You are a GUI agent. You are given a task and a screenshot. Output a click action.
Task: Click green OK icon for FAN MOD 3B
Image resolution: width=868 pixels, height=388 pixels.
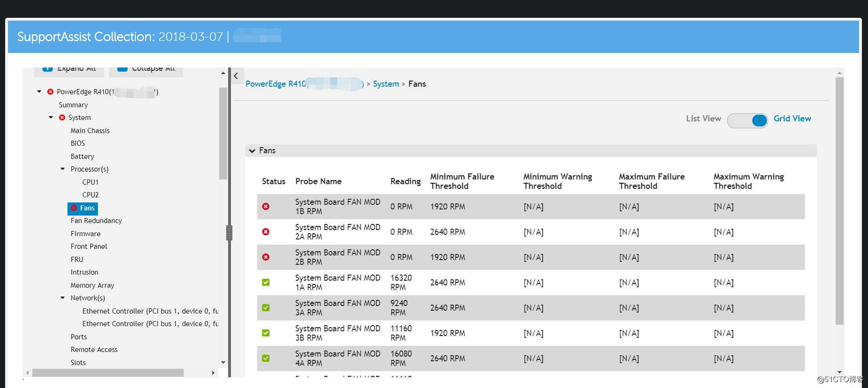(266, 333)
